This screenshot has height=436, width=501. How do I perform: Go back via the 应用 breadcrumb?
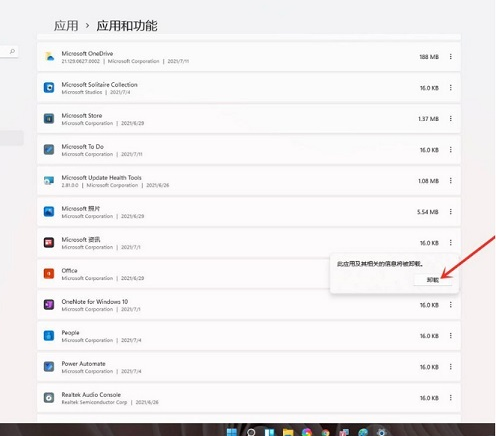pyautogui.click(x=66, y=26)
